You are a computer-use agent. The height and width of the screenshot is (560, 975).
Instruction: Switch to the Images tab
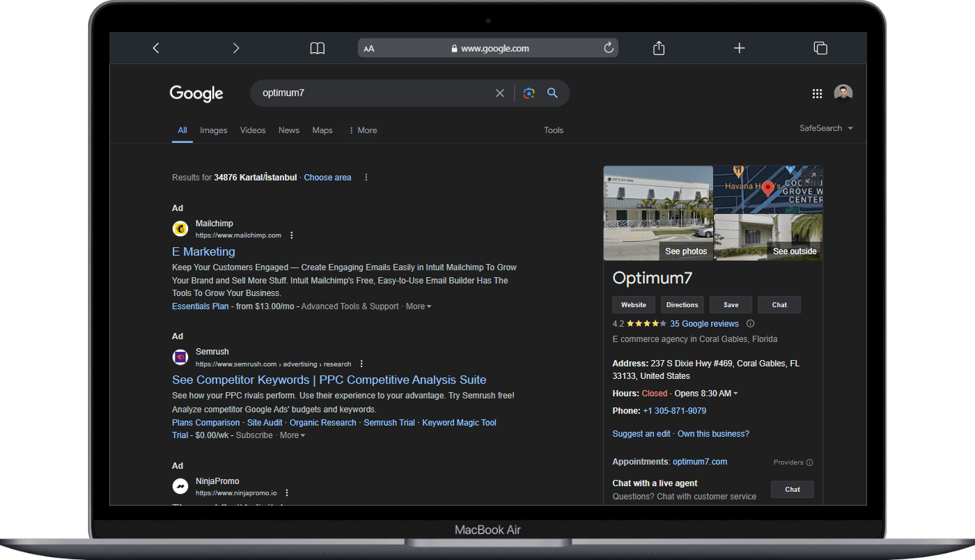(214, 130)
